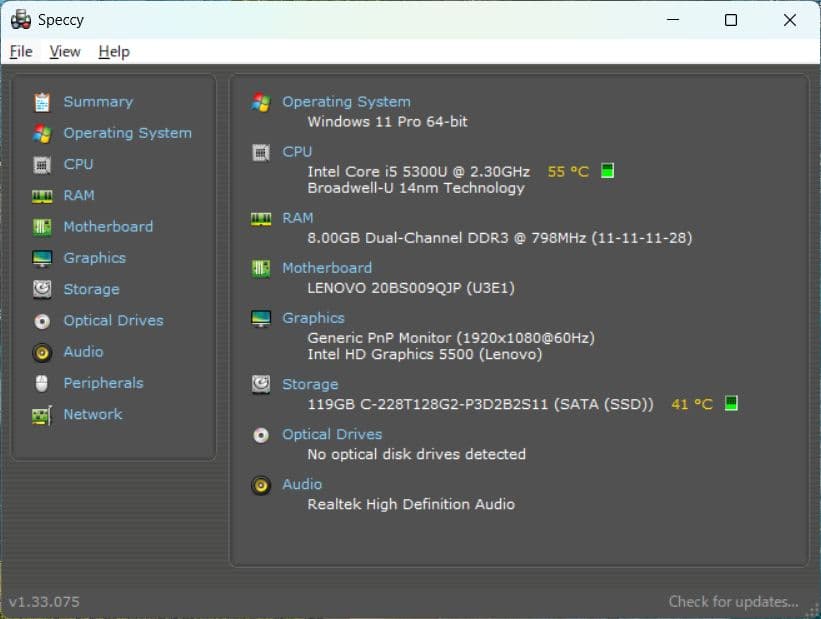Click the Optical Drives disc icon

point(41,320)
